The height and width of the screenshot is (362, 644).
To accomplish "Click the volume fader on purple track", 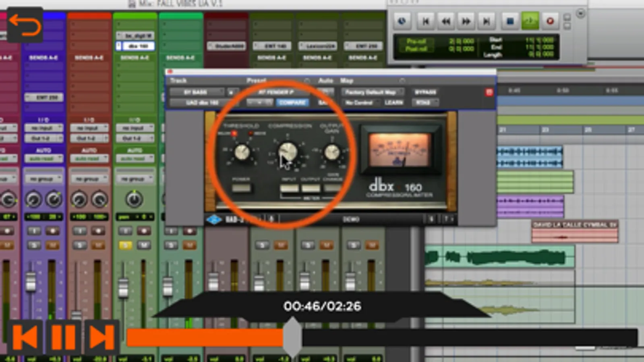I will [31, 282].
